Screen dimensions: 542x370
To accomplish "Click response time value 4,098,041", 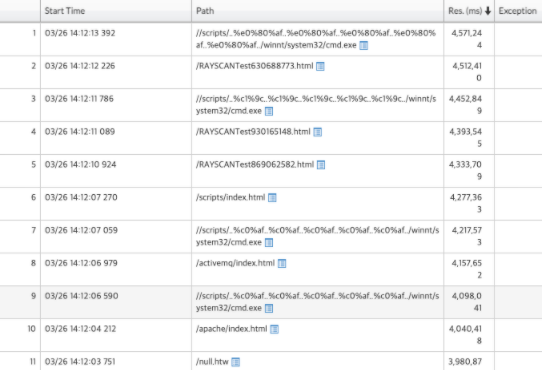I will (x=467, y=302).
